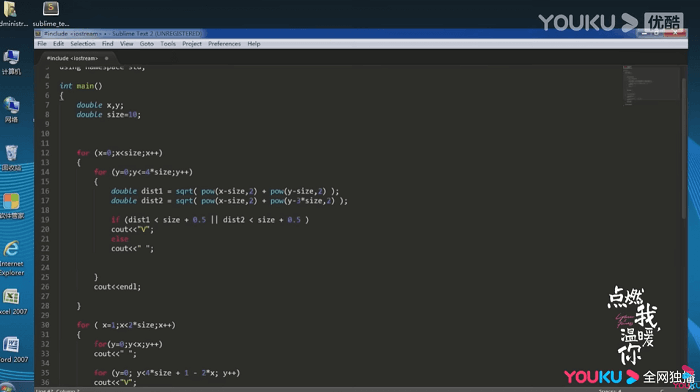The height and width of the screenshot is (392, 700).
Task: Click the 'y<4*size + 1 - 2*x' loop line
Action: [x=167, y=373]
